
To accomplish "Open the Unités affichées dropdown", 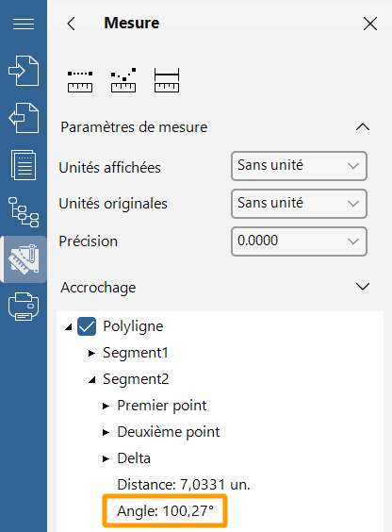I will click(299, 166).
